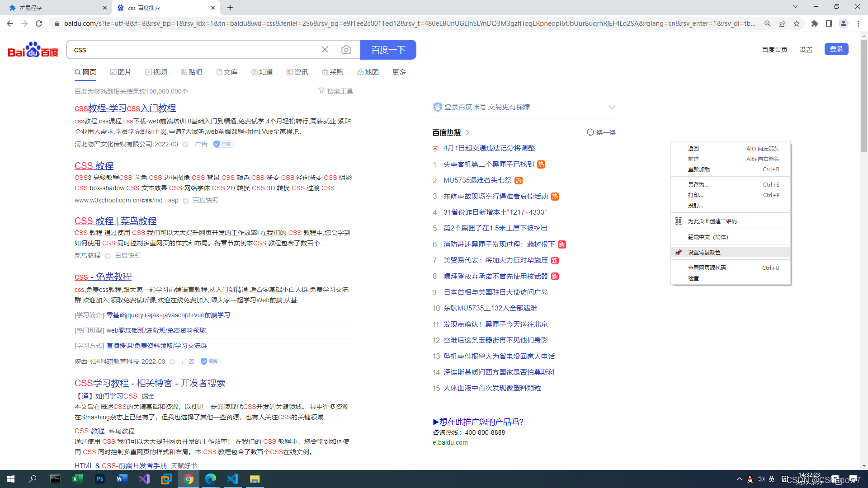Open CSS学习教程 - 相关博客 result

(150, 383)
